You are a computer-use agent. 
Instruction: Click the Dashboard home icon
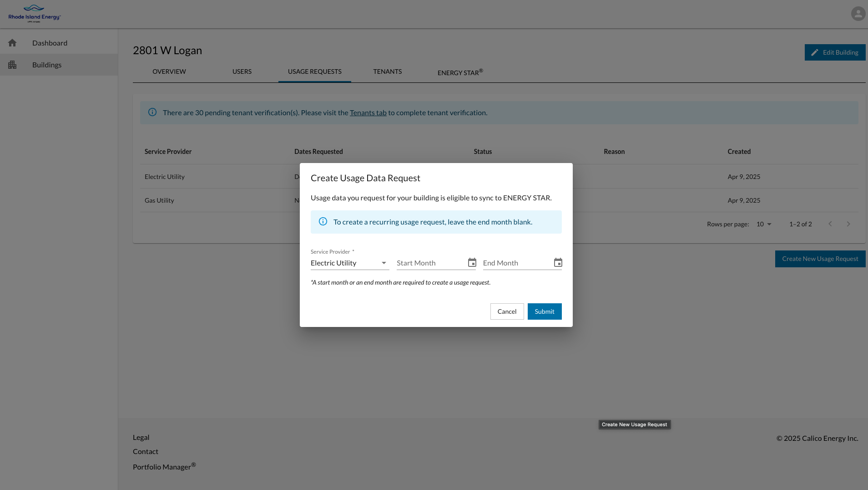(12, 43)
